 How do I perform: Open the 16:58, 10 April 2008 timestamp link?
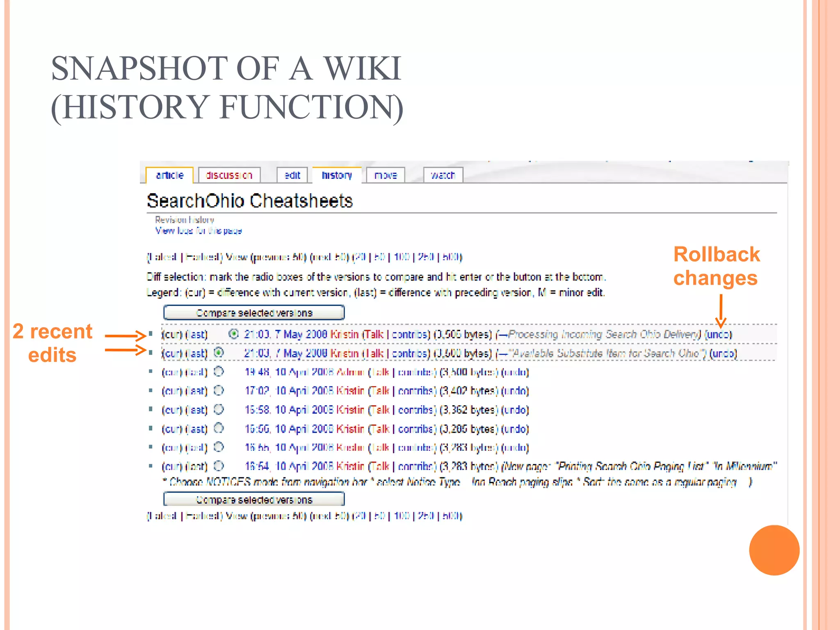[289, 410]
